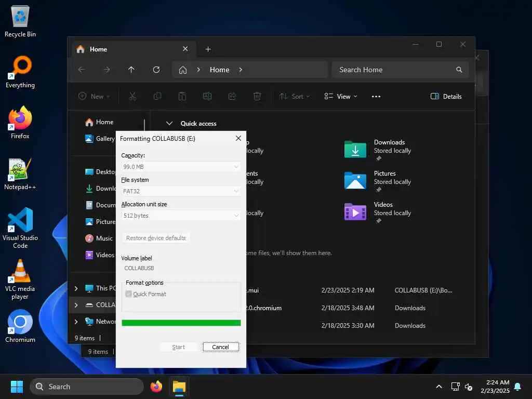Launch Chromium from the desktop

[20, 326]
